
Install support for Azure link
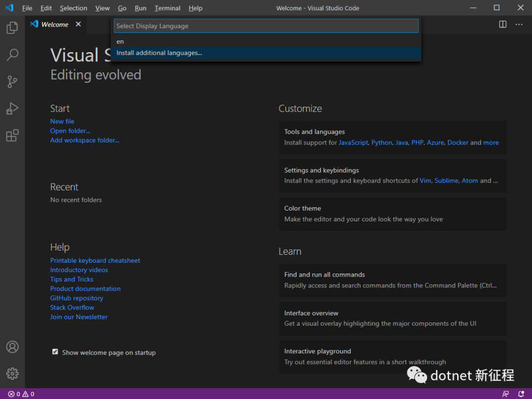(x=435, y=143)
